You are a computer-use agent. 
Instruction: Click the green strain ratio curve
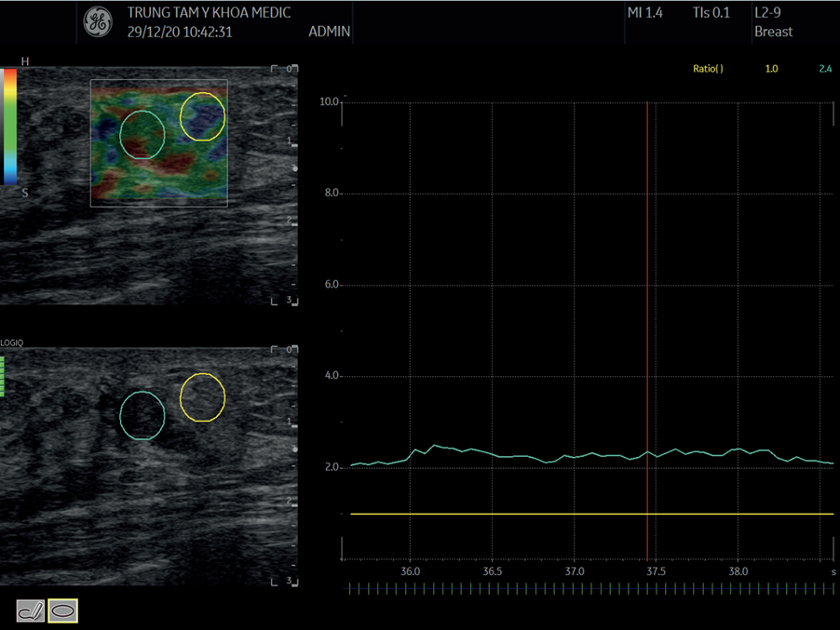click(559, 456)
